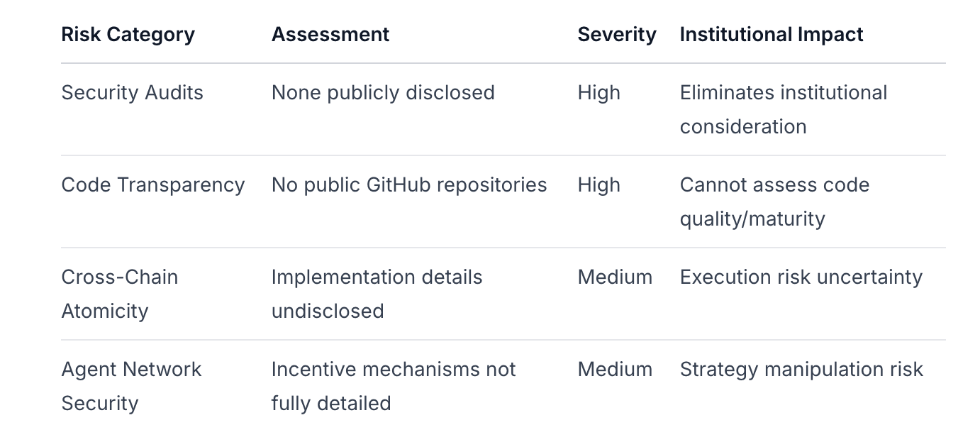Click the Risk Category column header
The height and width of the screenshot is (447, 980).
[128, 34]
